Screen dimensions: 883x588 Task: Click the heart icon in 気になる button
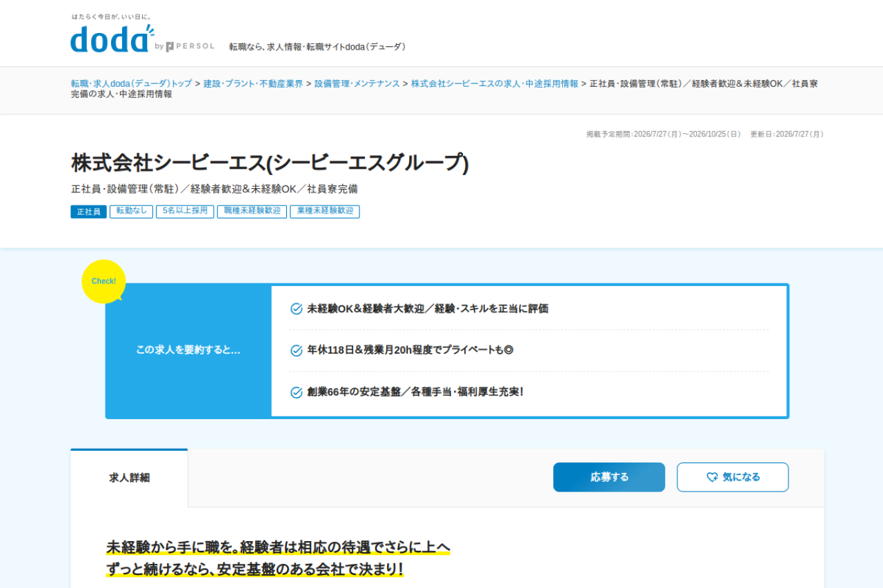[712, 477]
